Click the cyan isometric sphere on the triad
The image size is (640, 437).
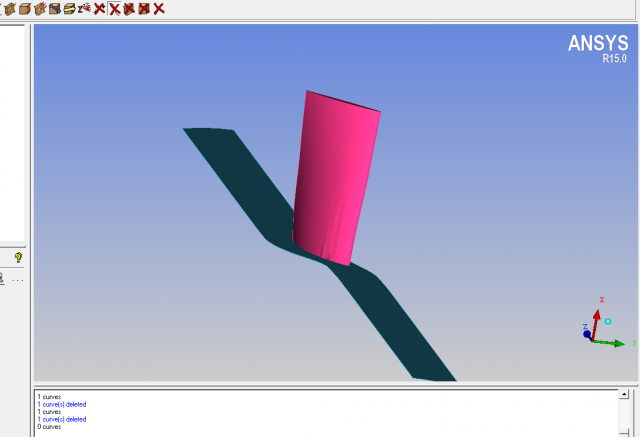[608, 321]
